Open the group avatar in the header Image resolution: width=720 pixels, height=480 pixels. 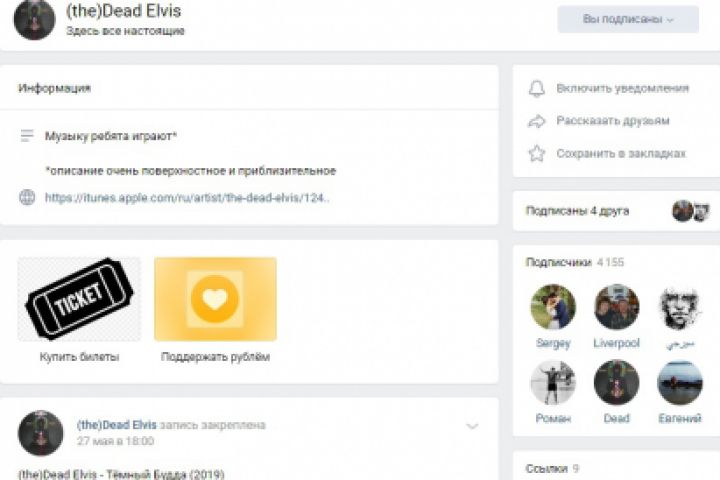[x=35, y=20]
